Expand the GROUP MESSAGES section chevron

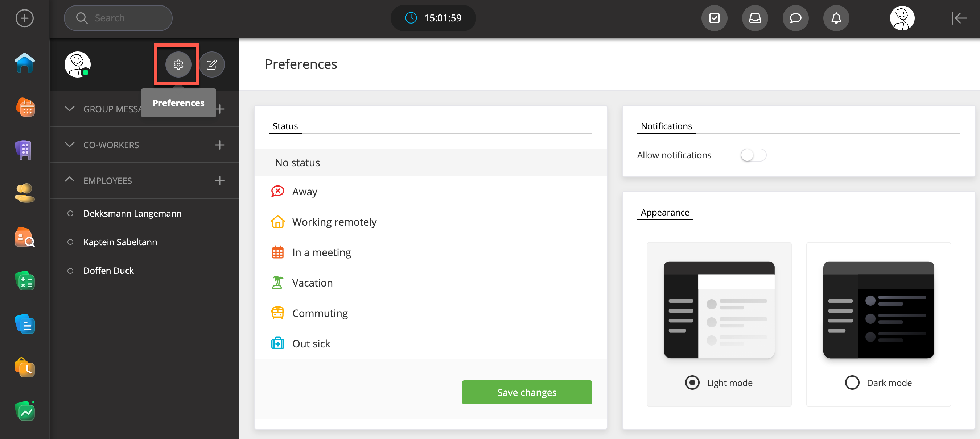[70, 109]
